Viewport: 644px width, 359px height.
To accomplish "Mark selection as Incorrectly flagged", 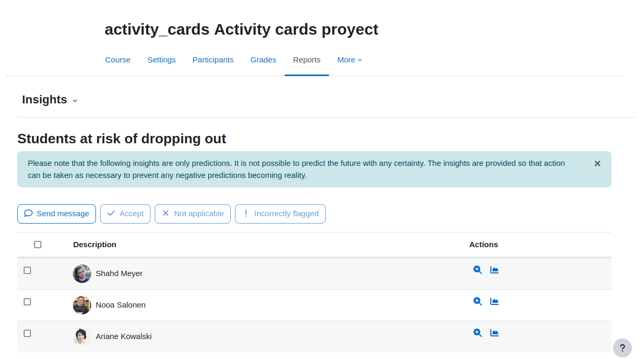I will pos(280,214).
